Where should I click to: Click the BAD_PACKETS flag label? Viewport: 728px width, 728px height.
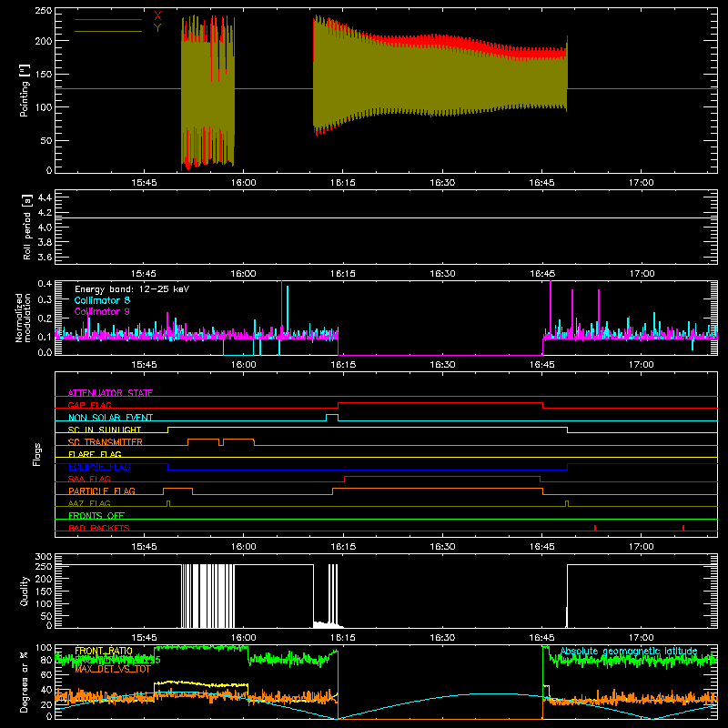pos(99,528)
